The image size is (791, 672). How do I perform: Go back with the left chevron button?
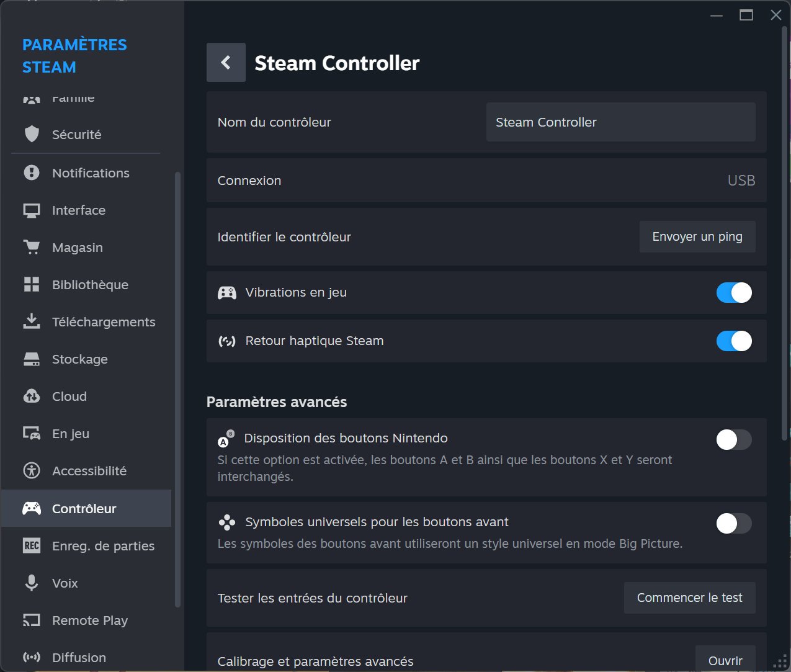[226, 62]
